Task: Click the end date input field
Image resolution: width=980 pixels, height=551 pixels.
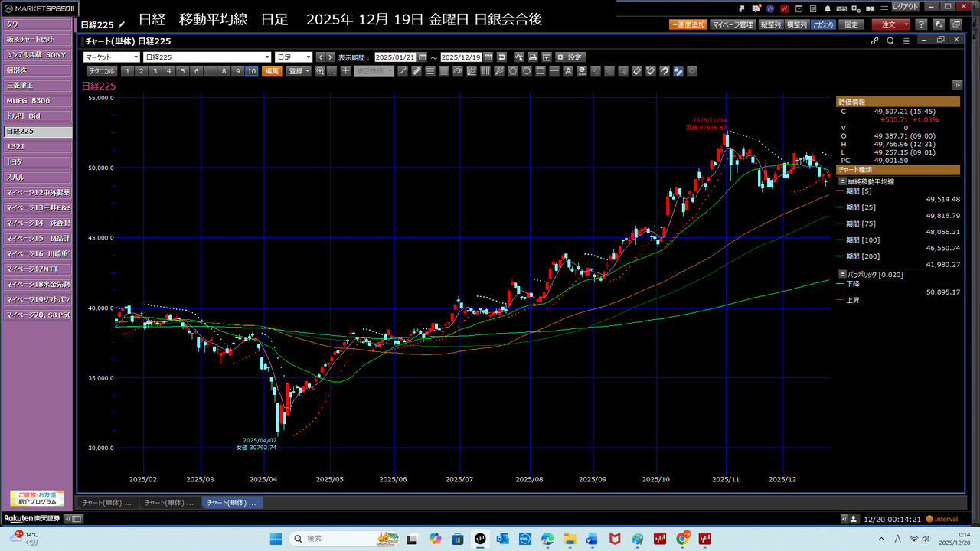Action: point(461,57)
